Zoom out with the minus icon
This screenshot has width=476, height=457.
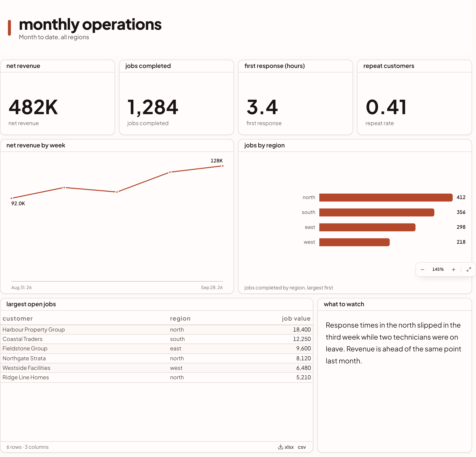422,269
